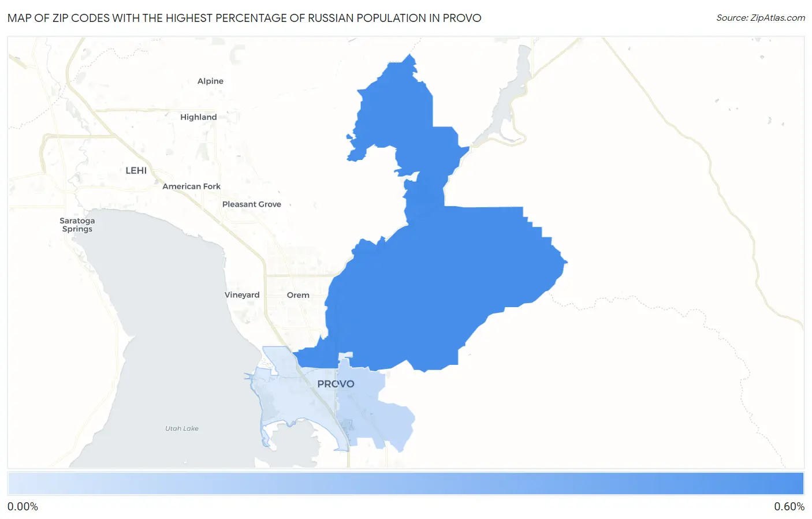
Task: Select the PROVO label on map
Action: point(336,384)
